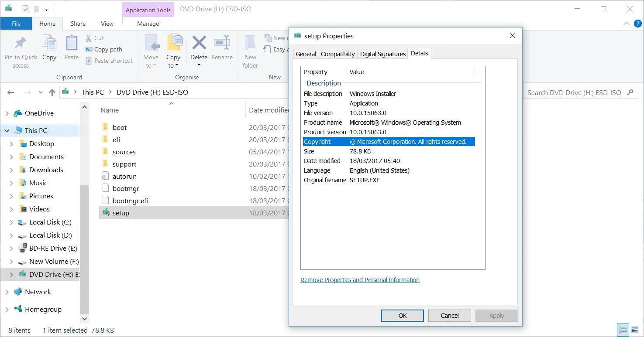
Task: Click the Pin to Quick access icon
Action: [x=21, y=44]
